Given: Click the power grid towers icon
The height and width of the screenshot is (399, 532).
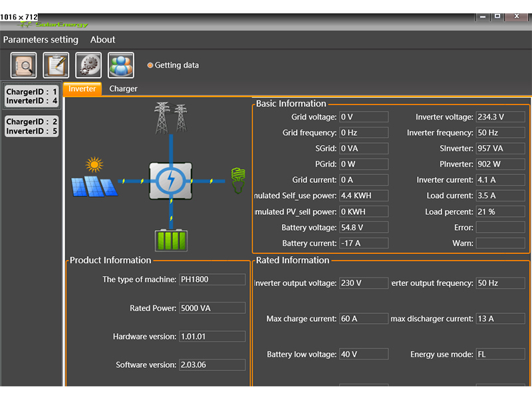Looking at the screenshot, I should [x=171, y=118].
